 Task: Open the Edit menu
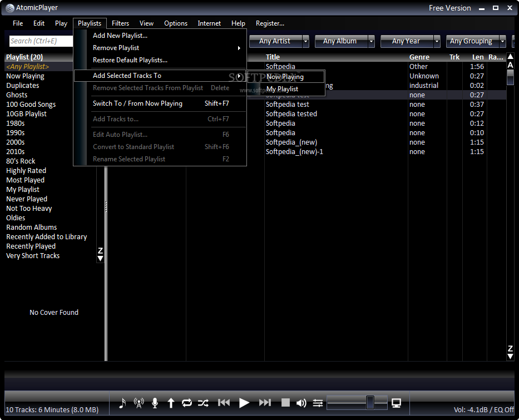[39, 23]
